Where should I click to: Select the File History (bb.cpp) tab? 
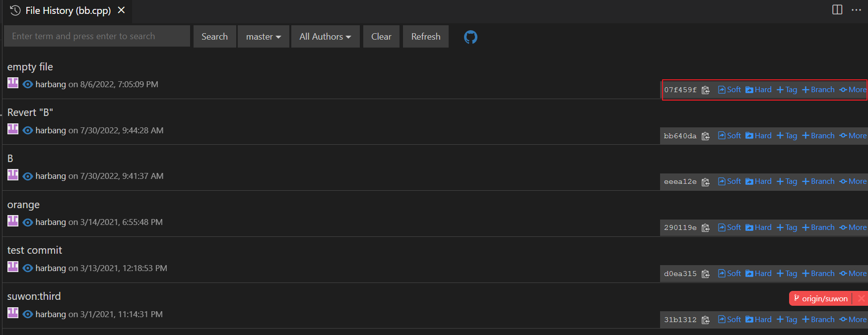click(67, 10)
